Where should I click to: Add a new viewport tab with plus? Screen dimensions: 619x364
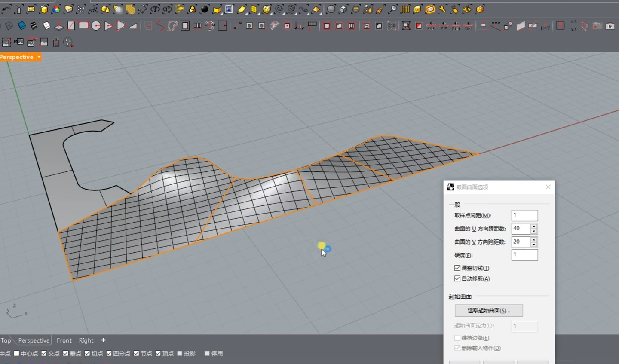[x=103, y=340]
